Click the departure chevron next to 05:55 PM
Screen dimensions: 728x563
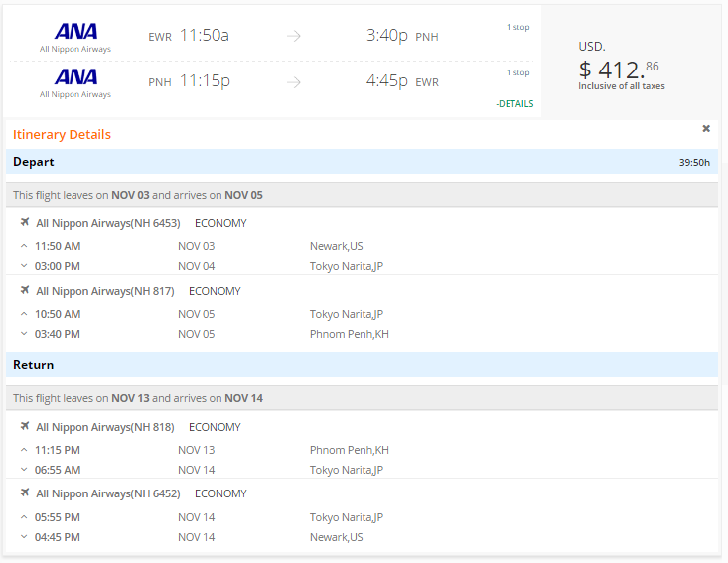tap(24, 517)
